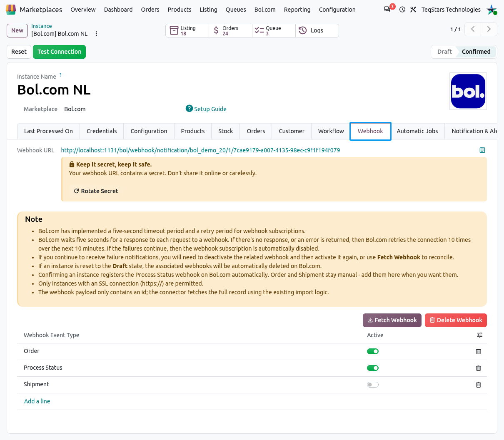Click the Marketplace Bol.com field value
Image resolution: width=504 pixels, height=440 pixels.
75,109
